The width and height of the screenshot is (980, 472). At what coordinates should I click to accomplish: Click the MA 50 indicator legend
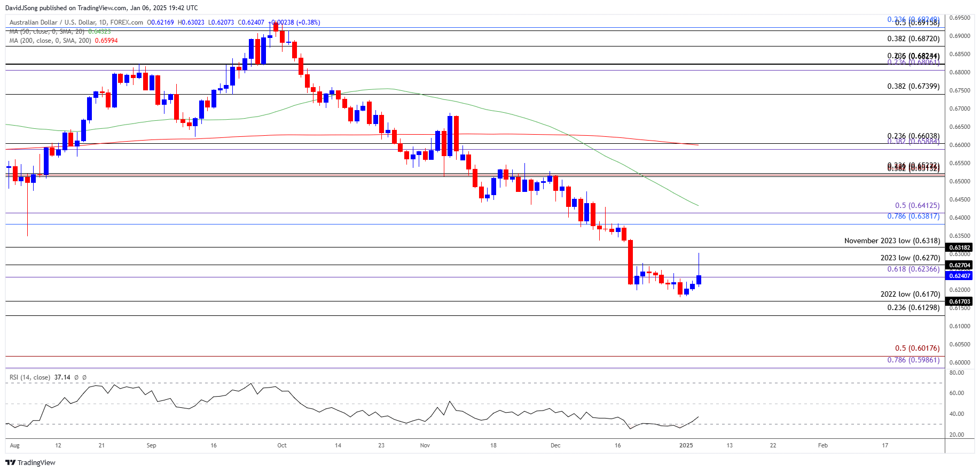click(x=60, y=32)
